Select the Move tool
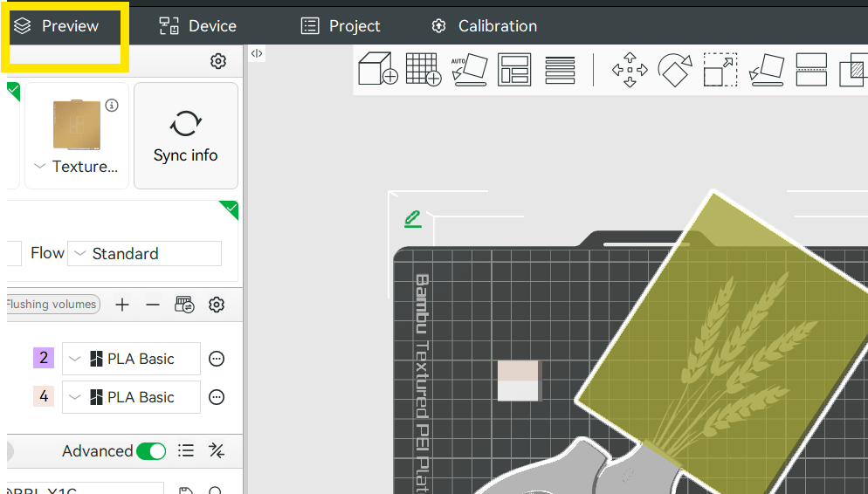 [630, 70]
